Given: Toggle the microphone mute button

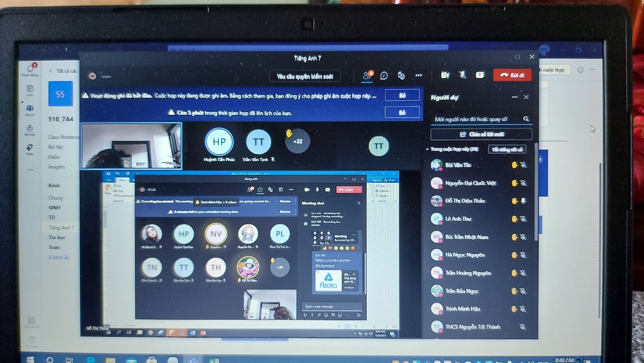Looking at the screenshot, I should coord(462,75).
